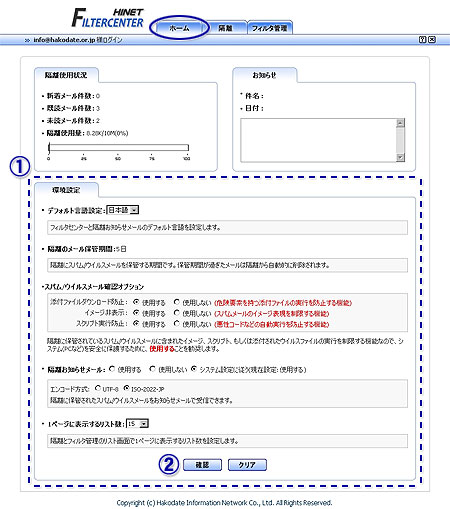Click the 隔離使用状況 panel heading
The width and height of the screenshot is (450, 509).
(x=66, y=75)
